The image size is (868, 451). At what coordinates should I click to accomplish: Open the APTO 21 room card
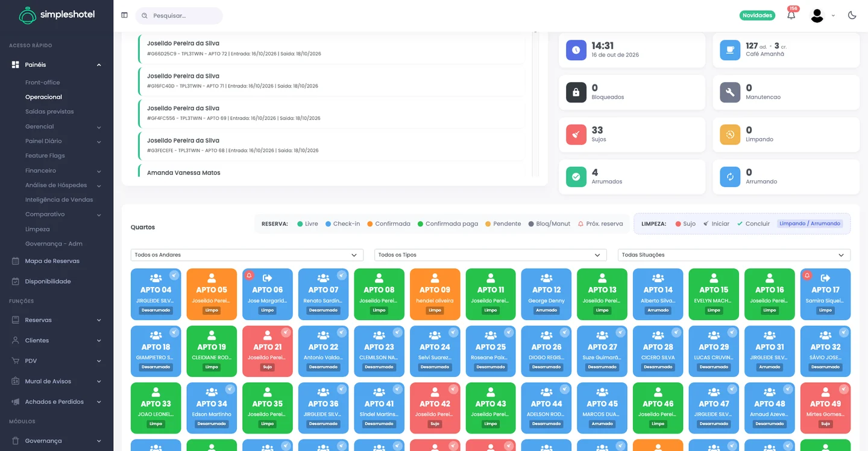pos(268,351)
